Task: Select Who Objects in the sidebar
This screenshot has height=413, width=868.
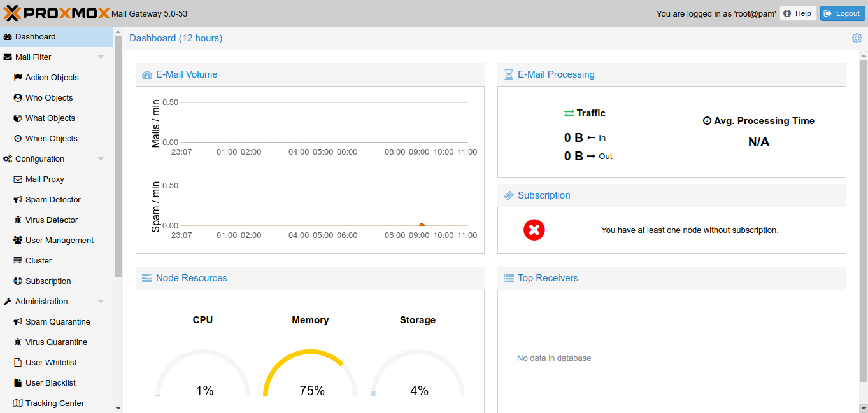Action: 57,98
